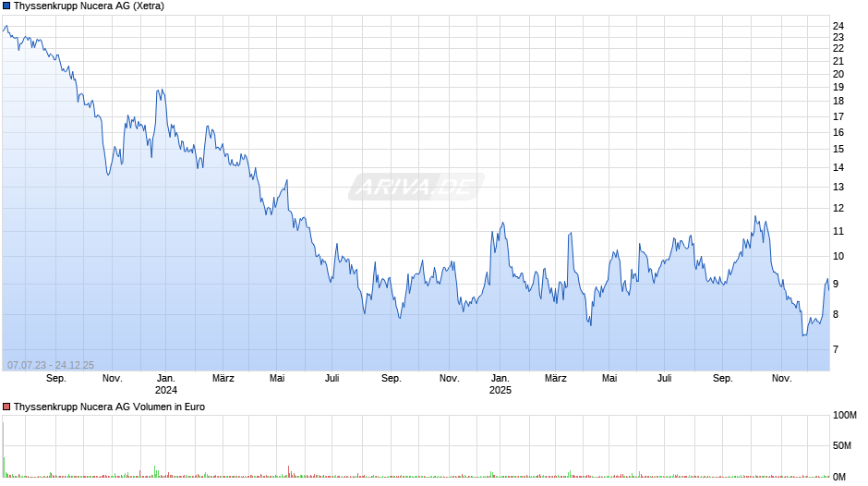Click the volume axis label '100M'

pos(845,416)
